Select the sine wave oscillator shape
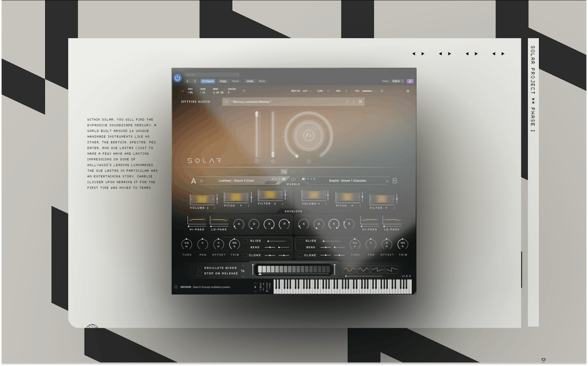The height and width of the screenshot is (366, 588). (349, 269)
